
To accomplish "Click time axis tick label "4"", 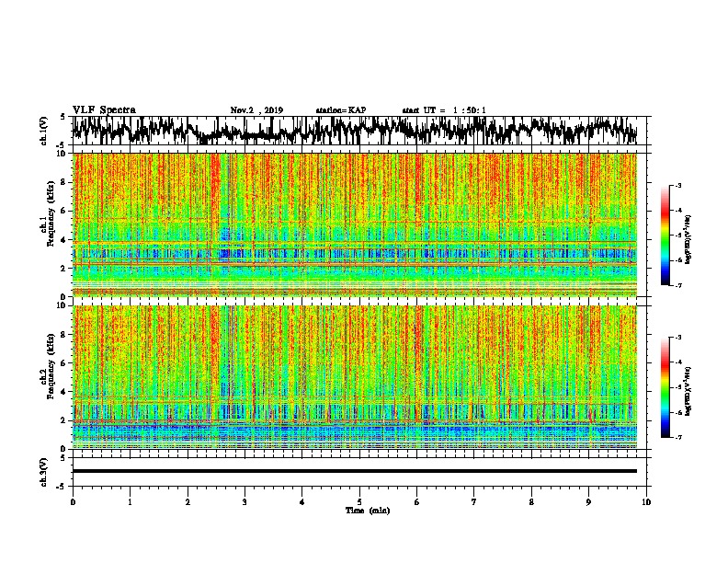I will (x=302, y=502).
